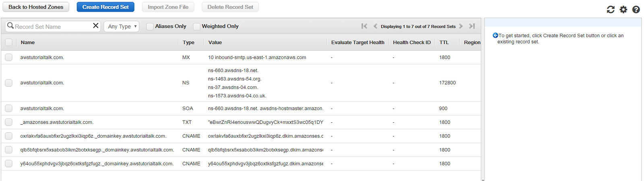Click the Create Record Set button
Viewport: 644px width, 181px height.
(105, 7)
